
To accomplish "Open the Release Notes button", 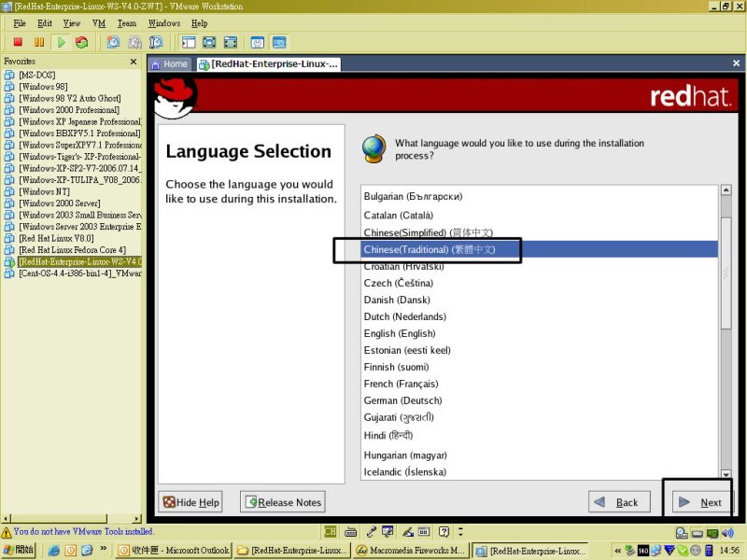I will (x=283, y=502).
